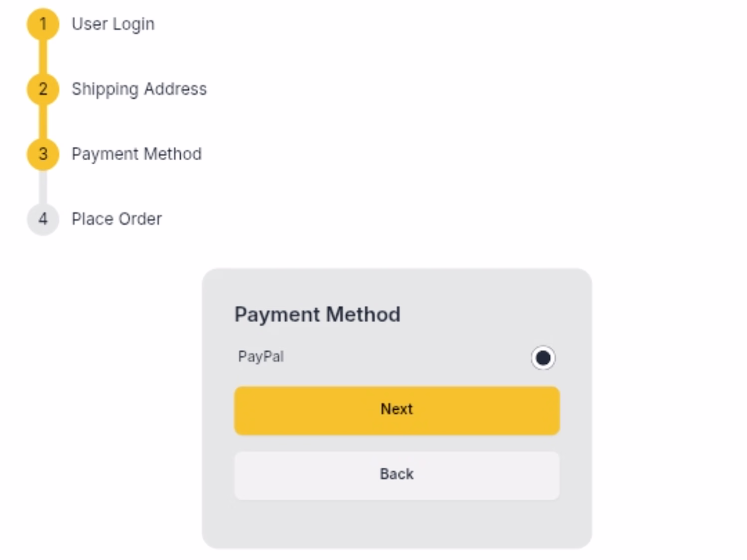Open the Shipping Address step label
This screenshot has width=747, height=560.
coord(139,89)
